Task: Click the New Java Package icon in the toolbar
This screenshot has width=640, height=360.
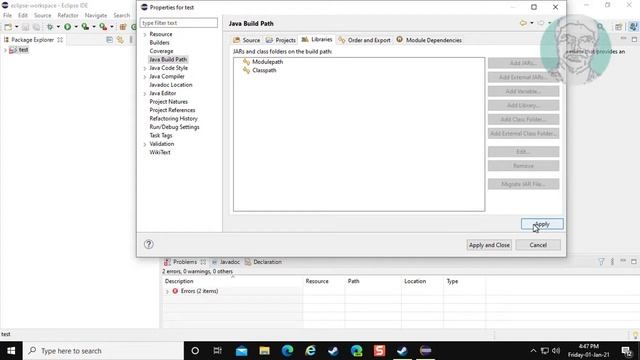Action: [122, 27]
